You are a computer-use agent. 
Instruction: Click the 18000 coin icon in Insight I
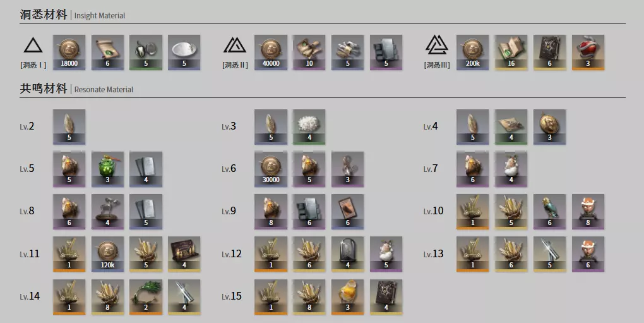[x=69, y=52]
